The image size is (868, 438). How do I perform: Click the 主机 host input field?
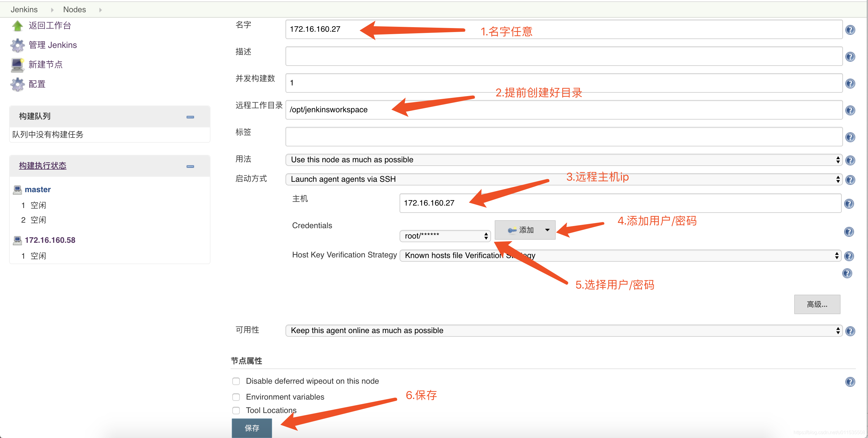coord(620,203)
